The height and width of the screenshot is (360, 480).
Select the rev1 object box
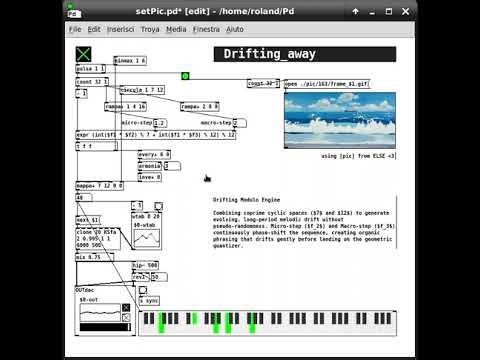click(141, 277)
